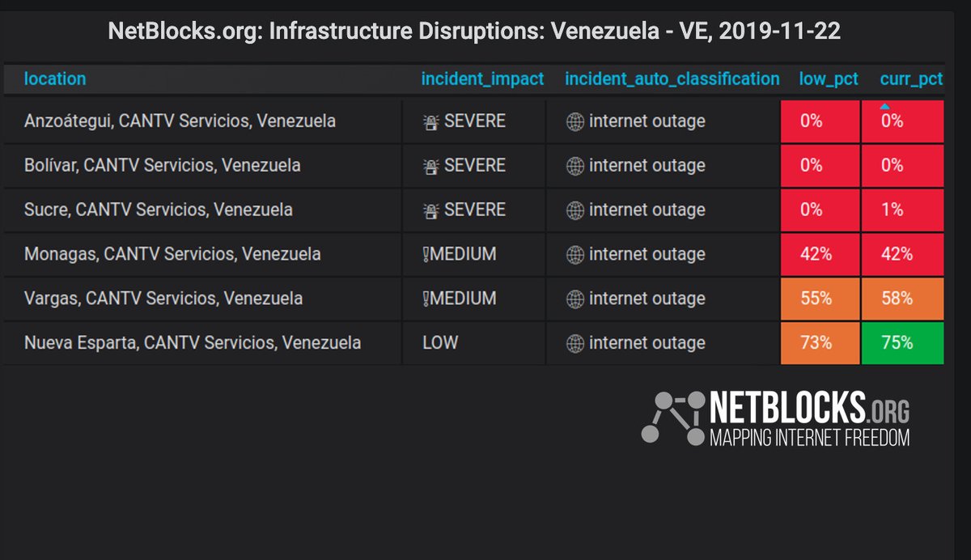The height and width of the screenshot is (560, 971).
Task: Select the Nueva Esparta location cell
Action: pos(202,343)
